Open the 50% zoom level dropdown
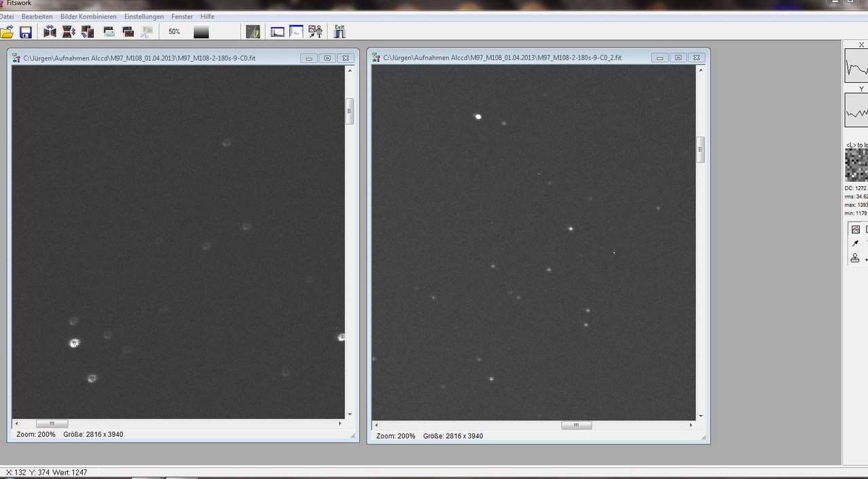Image resolution: width=868 pixels, height=479 pixels. pyautogui.click(x=174, y=31)
